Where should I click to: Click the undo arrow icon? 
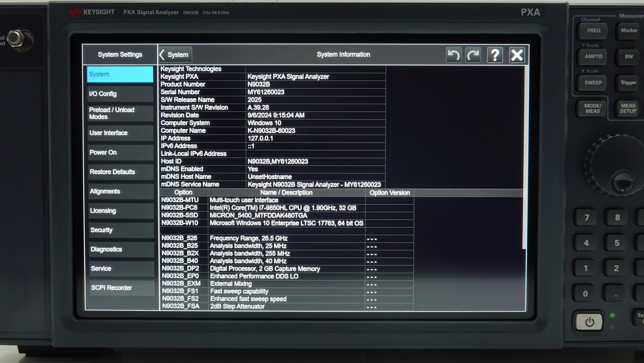click(x=454, y=55)
